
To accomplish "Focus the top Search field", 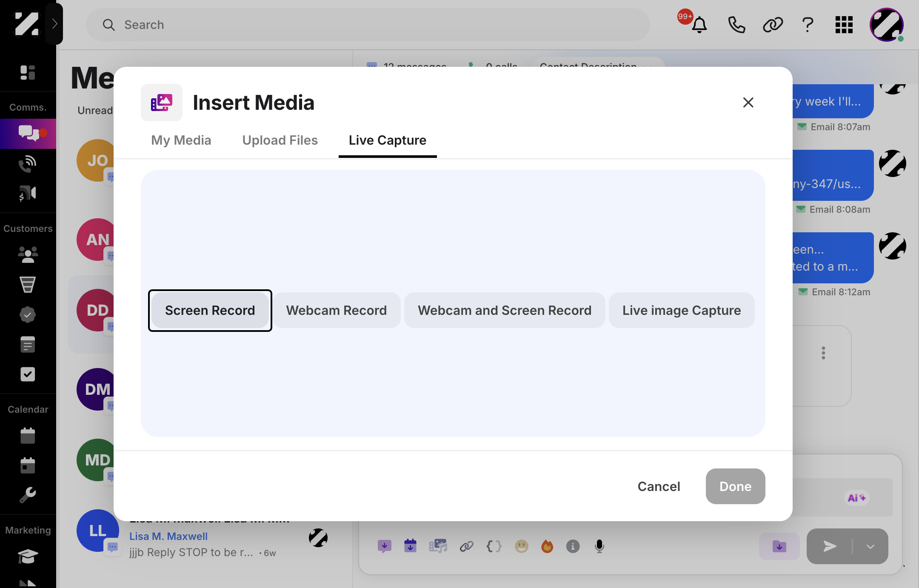I will [368, 25].
